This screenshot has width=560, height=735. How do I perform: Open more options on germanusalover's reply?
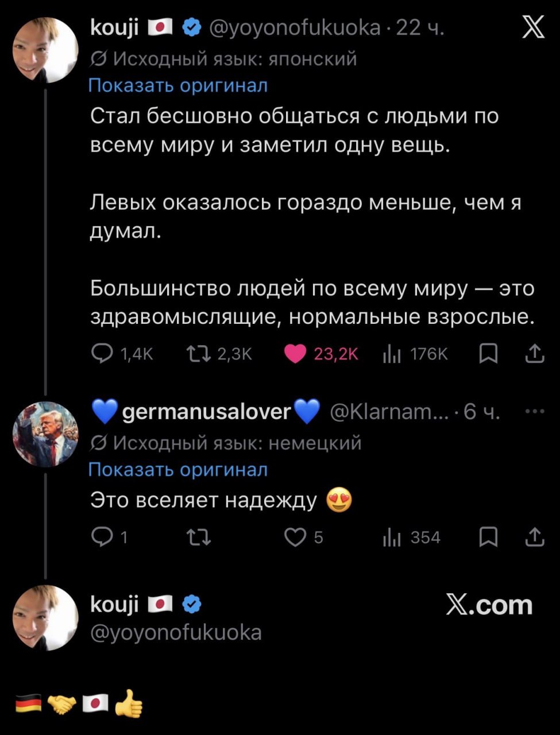535,411
